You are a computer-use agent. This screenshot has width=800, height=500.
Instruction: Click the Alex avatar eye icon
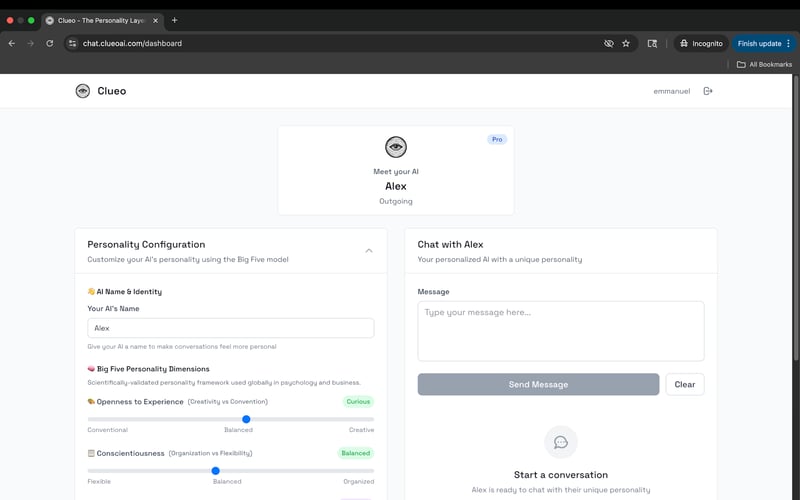coord(396,147)
